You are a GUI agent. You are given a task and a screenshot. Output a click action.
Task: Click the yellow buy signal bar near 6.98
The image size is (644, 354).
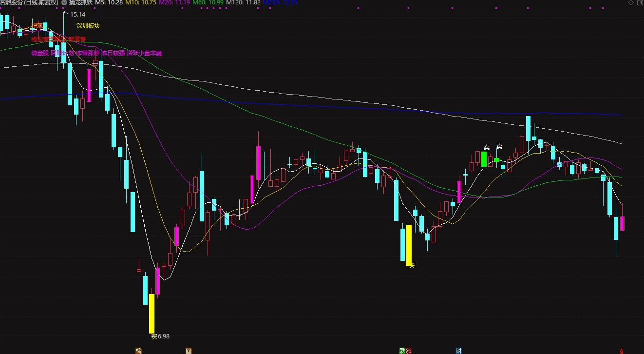152,314
